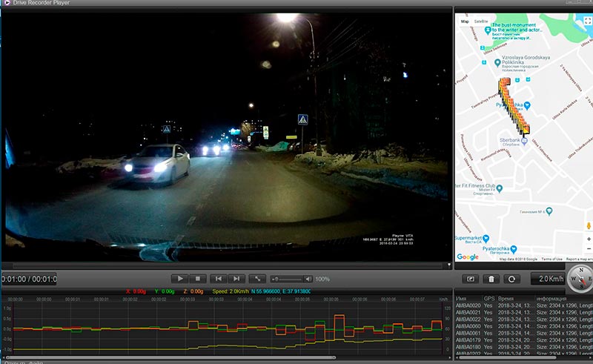Image resolution: width=593 pixels, height=364 pixels.
Task: Click the open file icon
Action: coord(471,279)
